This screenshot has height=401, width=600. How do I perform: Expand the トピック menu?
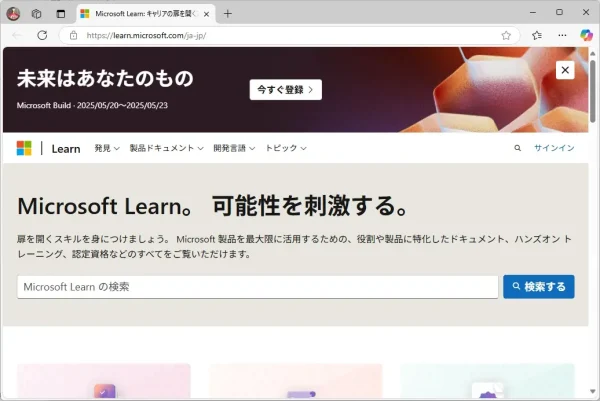click(286, 148)
